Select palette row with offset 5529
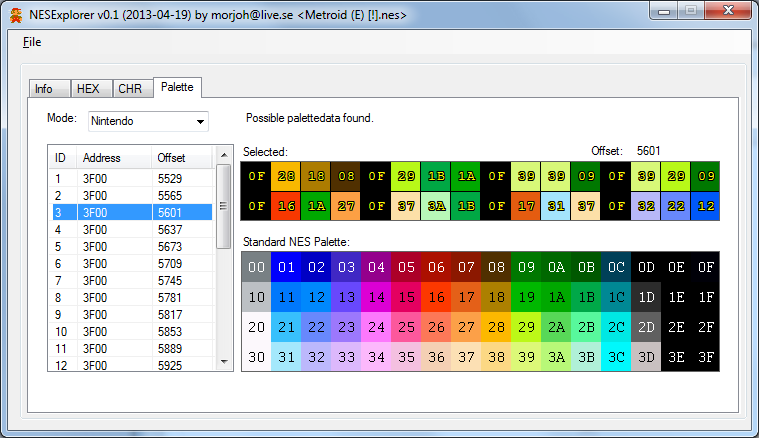The width and height of the screenshot is (759, 438). pos(132,179)
